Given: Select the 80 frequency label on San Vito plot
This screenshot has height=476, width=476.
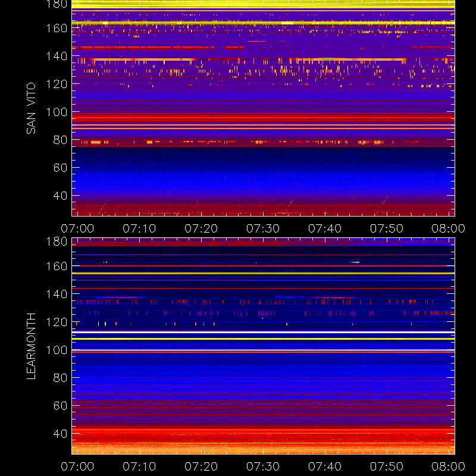Looking at the screenshot, I should coord(60,140).
